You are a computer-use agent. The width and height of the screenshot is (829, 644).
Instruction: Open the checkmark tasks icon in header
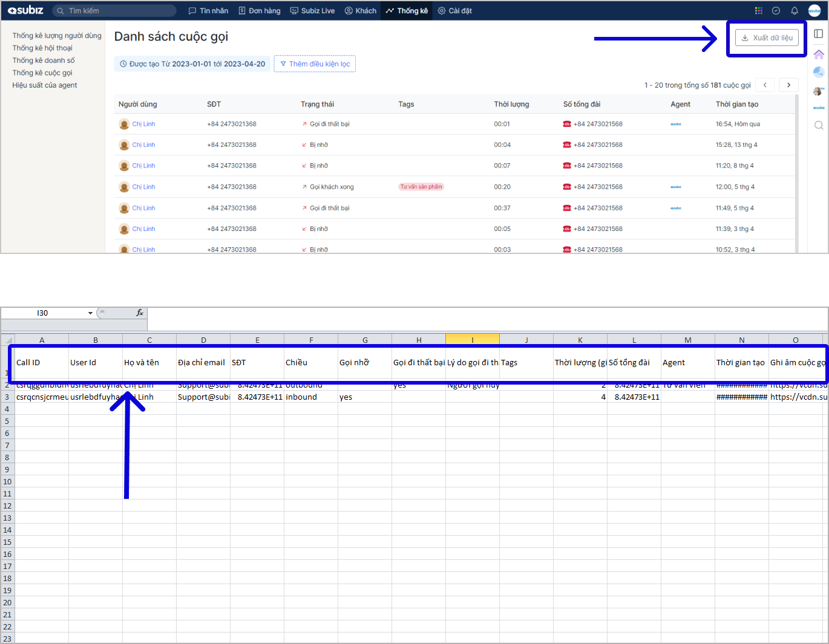776,11
